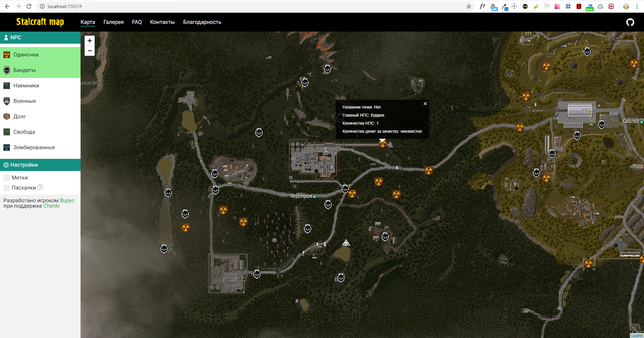Reload the page in browser
644x338 pixels.
coord(29,6)
